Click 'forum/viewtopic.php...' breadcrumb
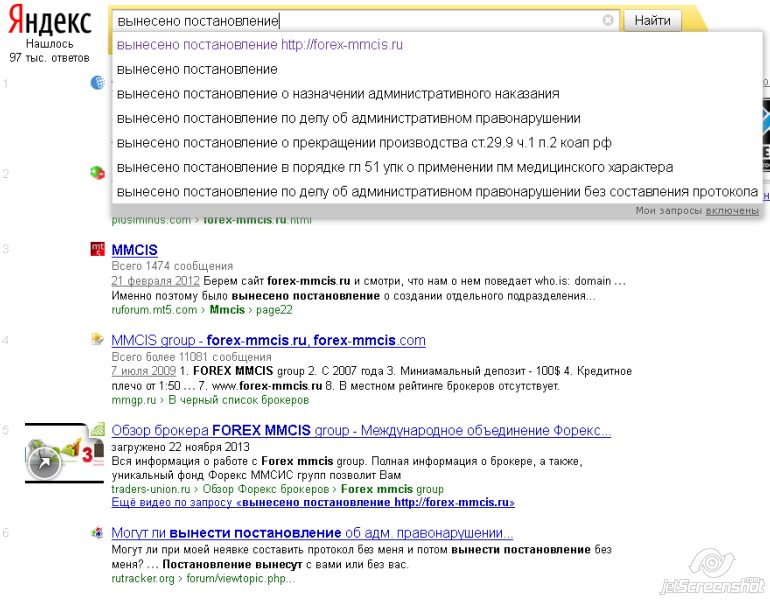Image resolution: width=770 pixels, height=600 pixels. [x=241, y=579]
